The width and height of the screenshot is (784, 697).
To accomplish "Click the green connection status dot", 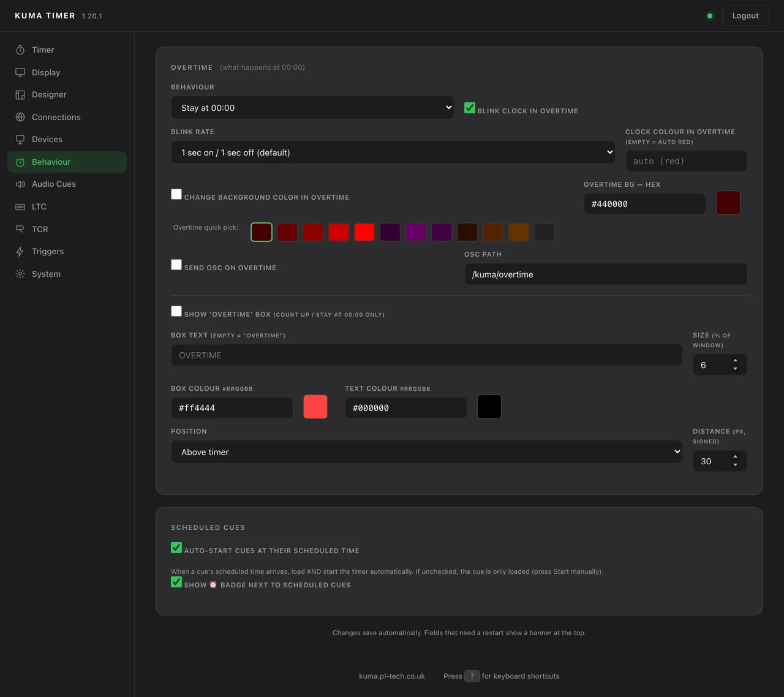I will tap(710, 16).
